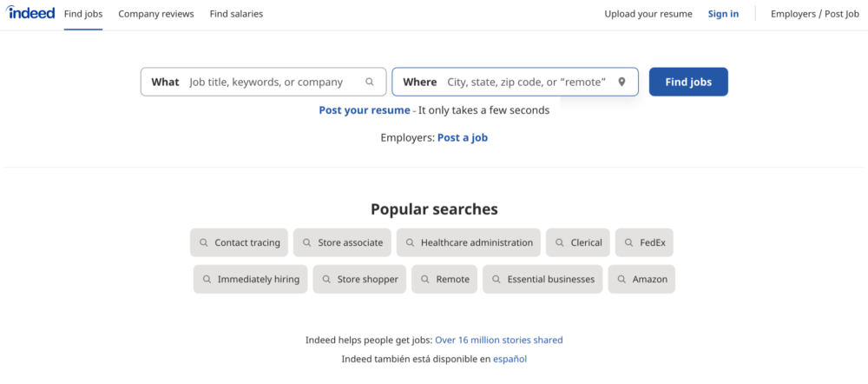Click the search icon on the Clerical chip

(560, 243)
